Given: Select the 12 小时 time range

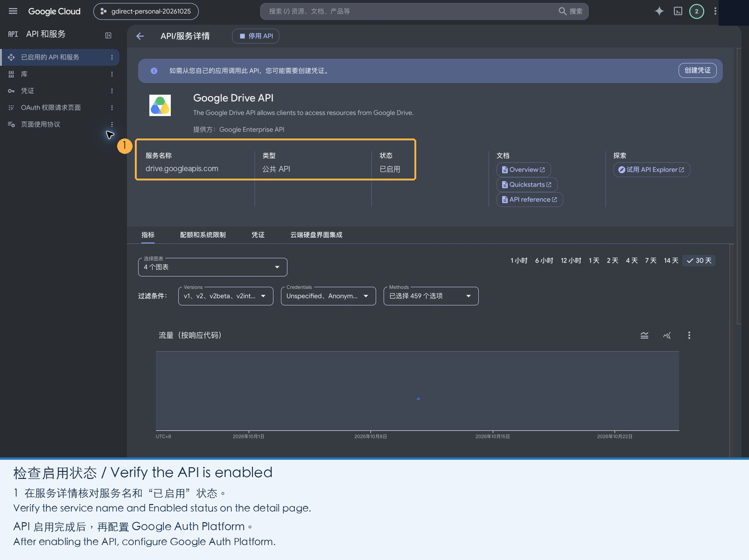Looking at the screenshot, I should click(x=571, y=261).
